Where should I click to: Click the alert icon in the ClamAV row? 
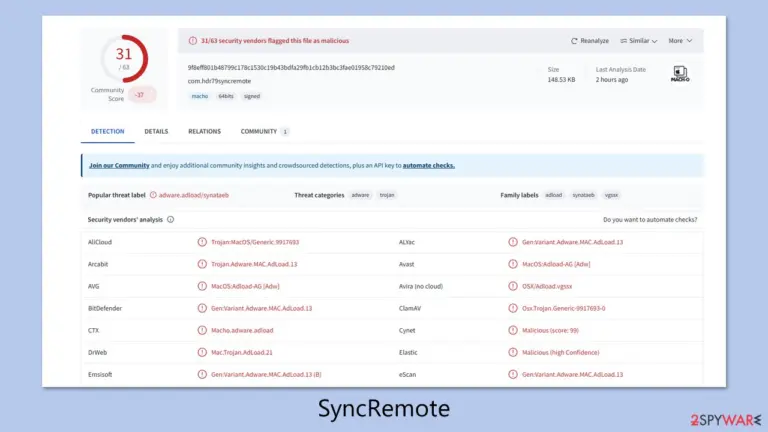[x=513, y=308]
